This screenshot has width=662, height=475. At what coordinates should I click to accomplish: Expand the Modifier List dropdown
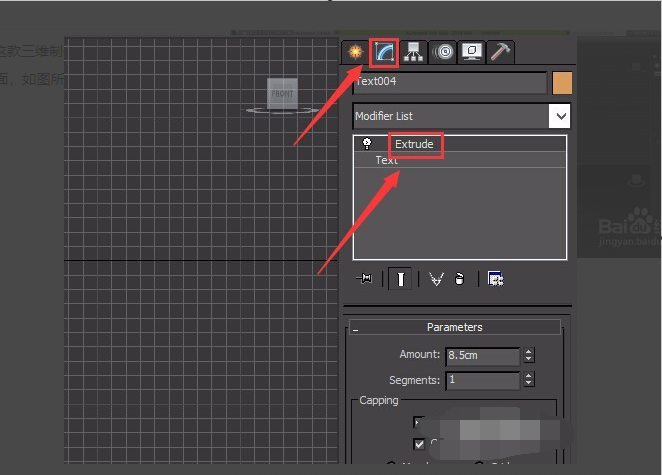click(560, 116)
